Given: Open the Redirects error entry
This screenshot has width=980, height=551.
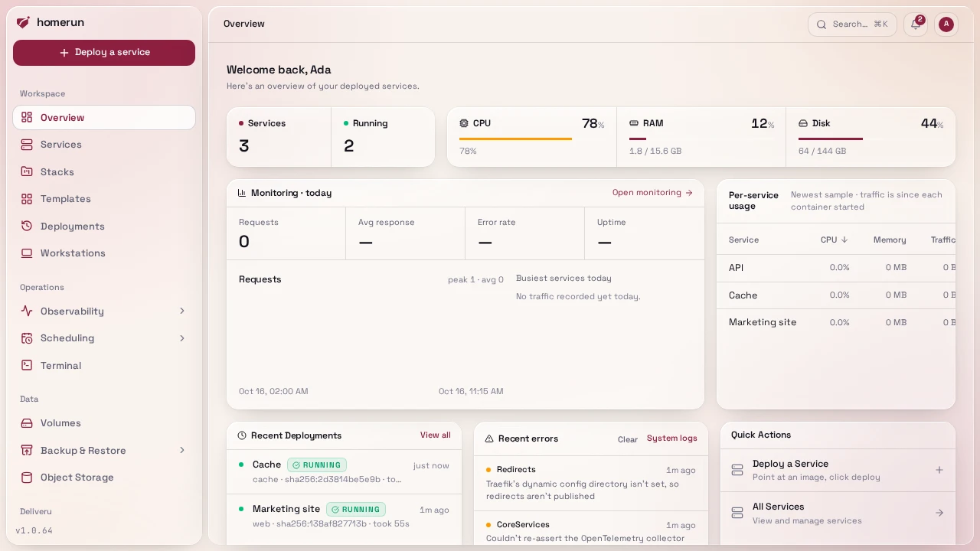Looking at the screenshot, I should click(x=591, y=483).
